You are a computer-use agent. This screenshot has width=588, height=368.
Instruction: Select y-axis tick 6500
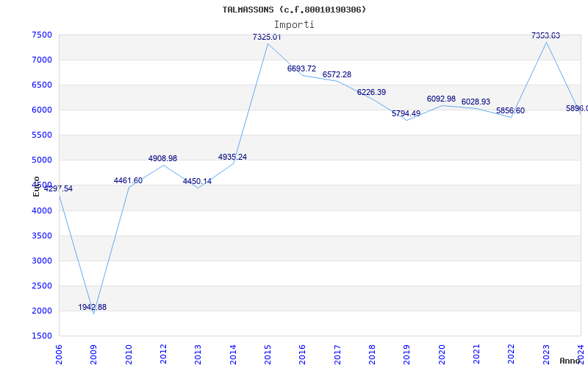tap(42, 85)
